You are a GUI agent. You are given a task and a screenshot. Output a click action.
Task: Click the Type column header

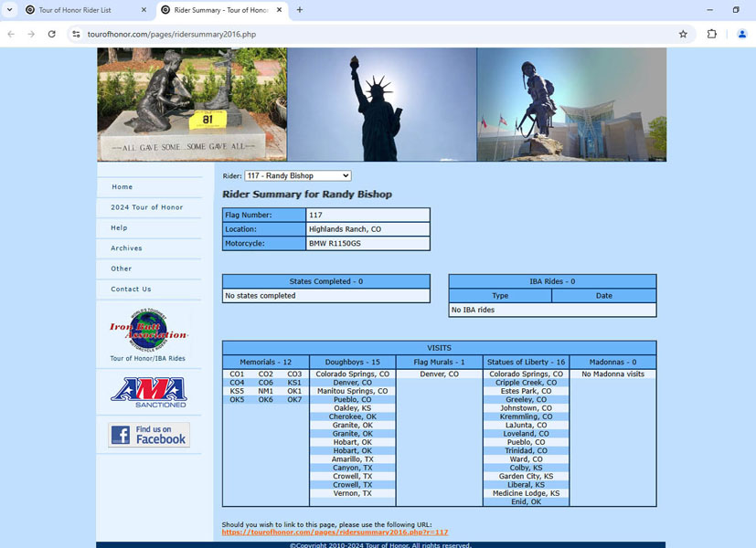(x=500, y=296)
